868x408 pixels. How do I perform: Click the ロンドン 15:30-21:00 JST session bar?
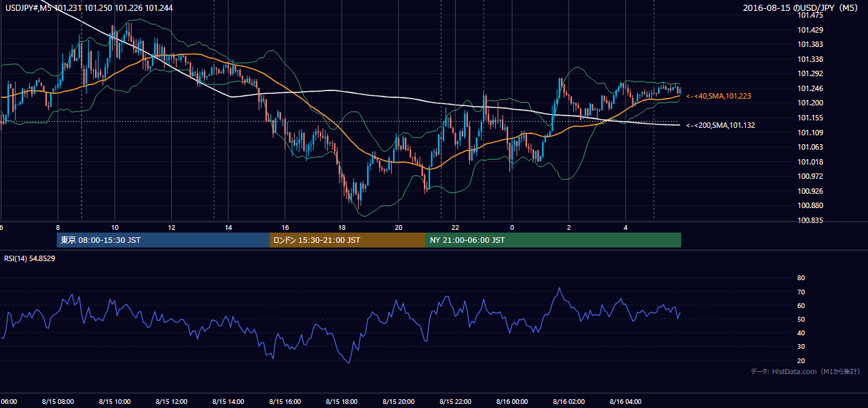coord(348,240)
